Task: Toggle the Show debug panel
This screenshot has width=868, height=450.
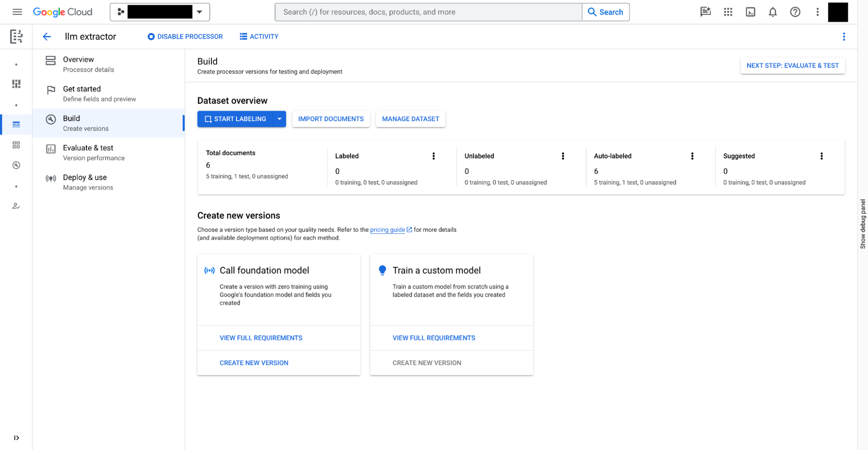Action: pos(863,223)
